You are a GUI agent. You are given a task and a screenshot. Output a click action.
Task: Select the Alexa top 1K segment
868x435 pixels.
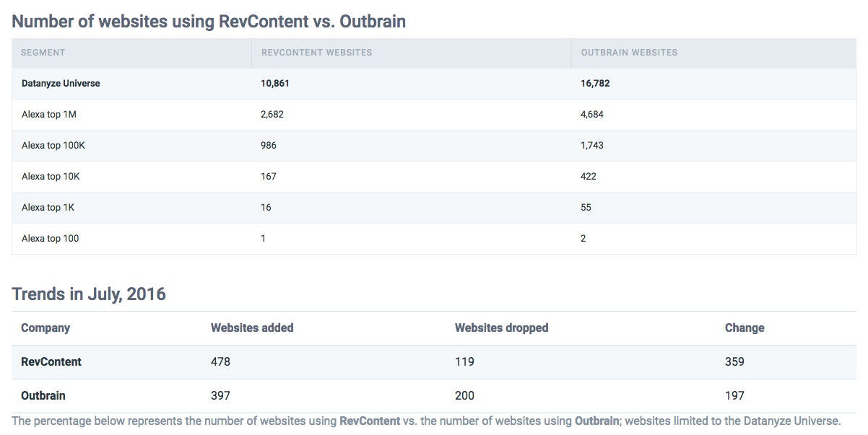point(48,208)
